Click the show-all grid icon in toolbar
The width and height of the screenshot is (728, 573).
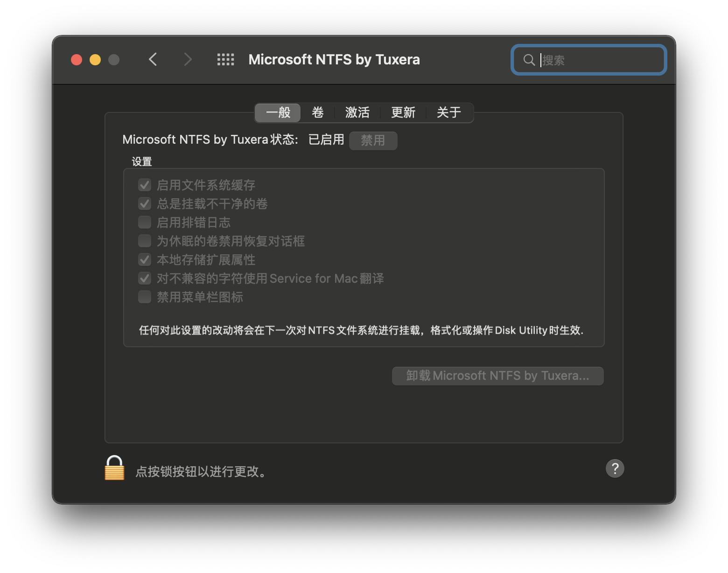(x=225, y=59)
